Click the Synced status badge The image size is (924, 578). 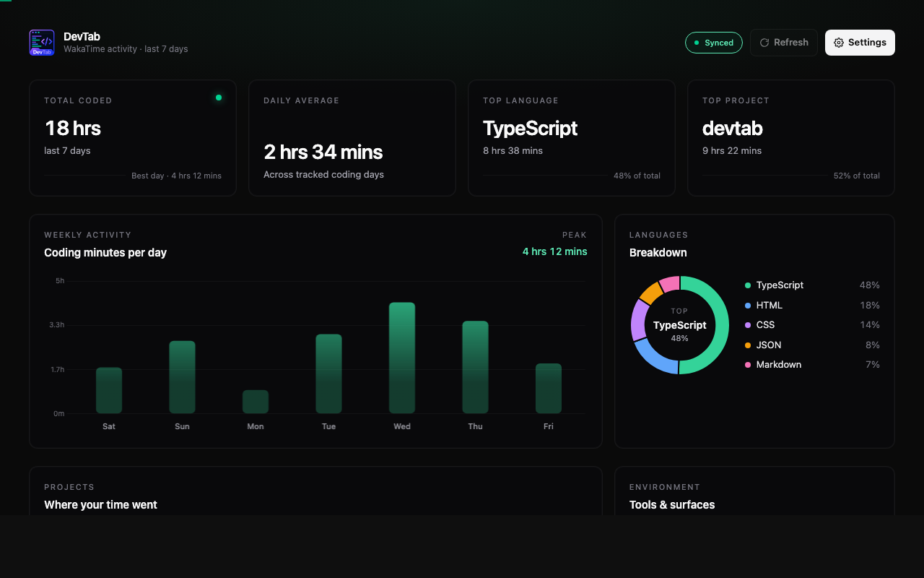tap(714, 43)
